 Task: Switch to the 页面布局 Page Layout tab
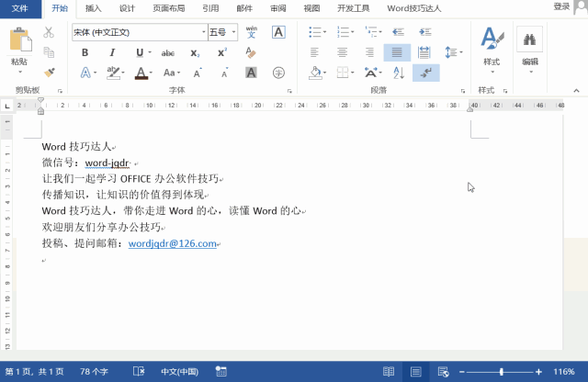coord(169,8)
